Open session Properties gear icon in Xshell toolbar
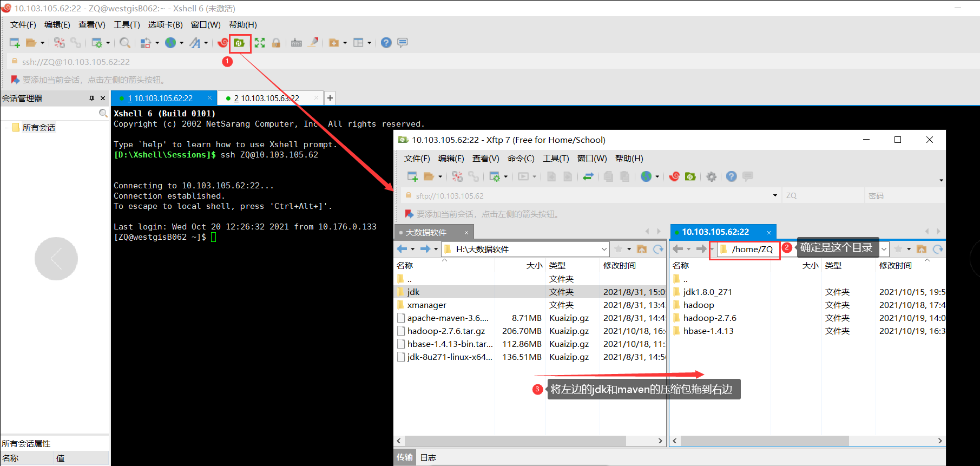Screen dimensions: 980x466 97,43
